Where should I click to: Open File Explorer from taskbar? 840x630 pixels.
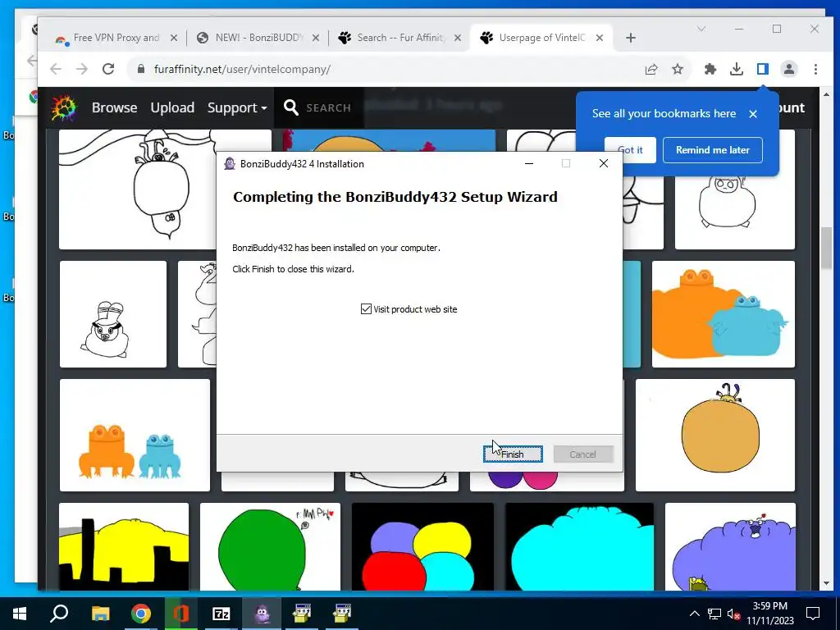100,614
